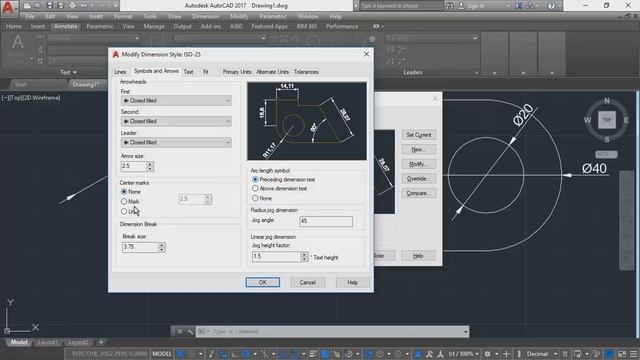Switch to the Primary Units tab
The height and width of the screenshot is (360, 640).
[x=237, y=72]
